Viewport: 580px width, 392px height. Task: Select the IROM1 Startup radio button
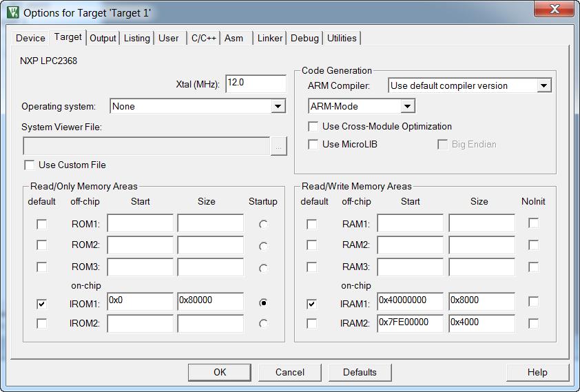click(x=263, y=303)
